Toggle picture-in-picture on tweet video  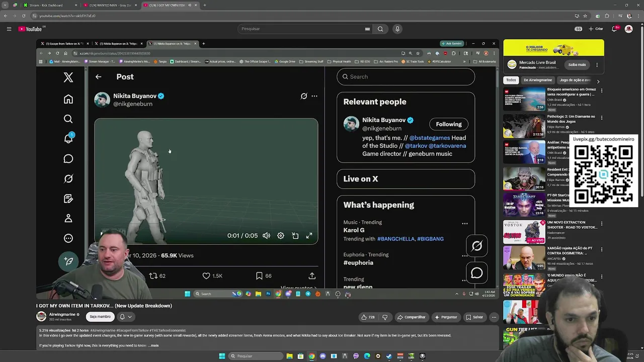pyautogui.click(x=295, y=236)
